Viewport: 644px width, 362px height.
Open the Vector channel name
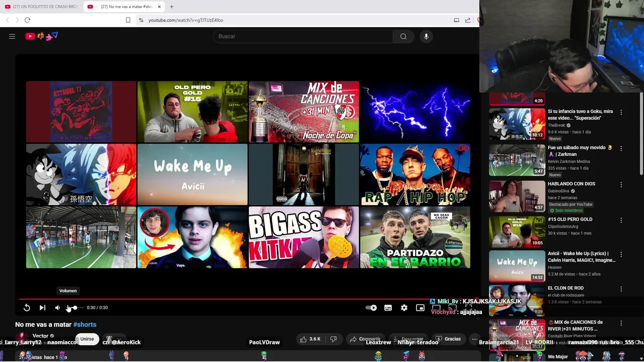coord(40,336)
